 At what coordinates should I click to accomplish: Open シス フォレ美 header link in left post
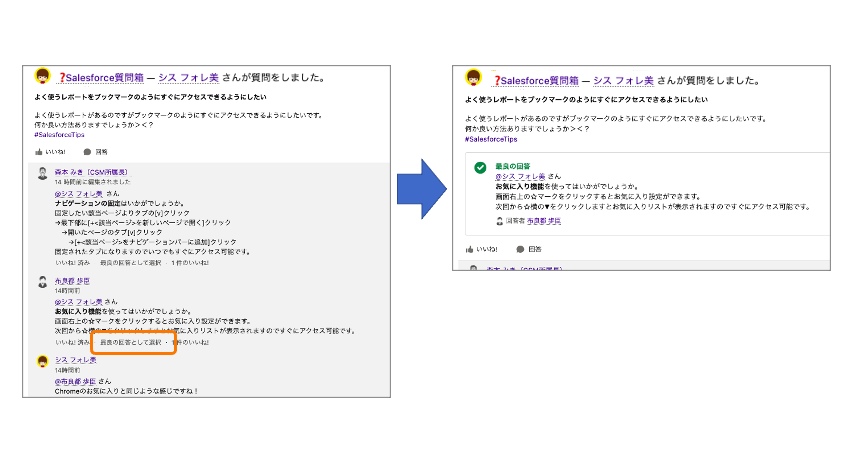(x=188, y=78)
